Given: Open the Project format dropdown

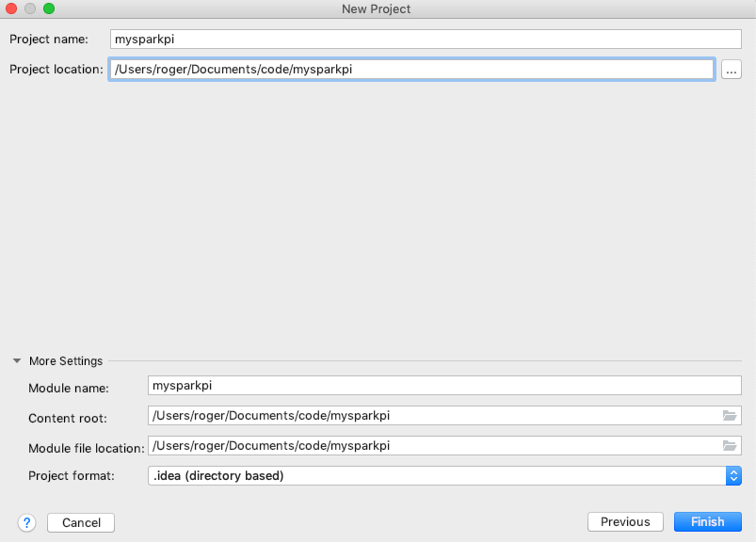Looking at the screenshot, I should [x=444, y=475].
